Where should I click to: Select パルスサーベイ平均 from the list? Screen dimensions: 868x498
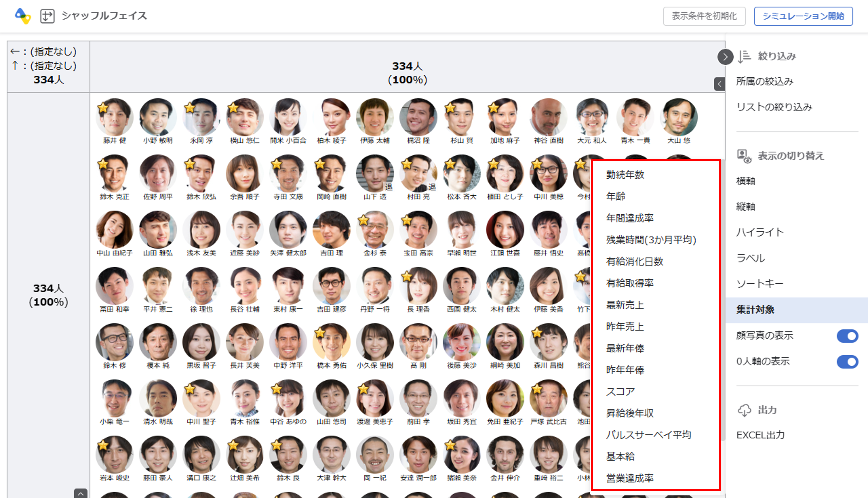coord(649,435)
